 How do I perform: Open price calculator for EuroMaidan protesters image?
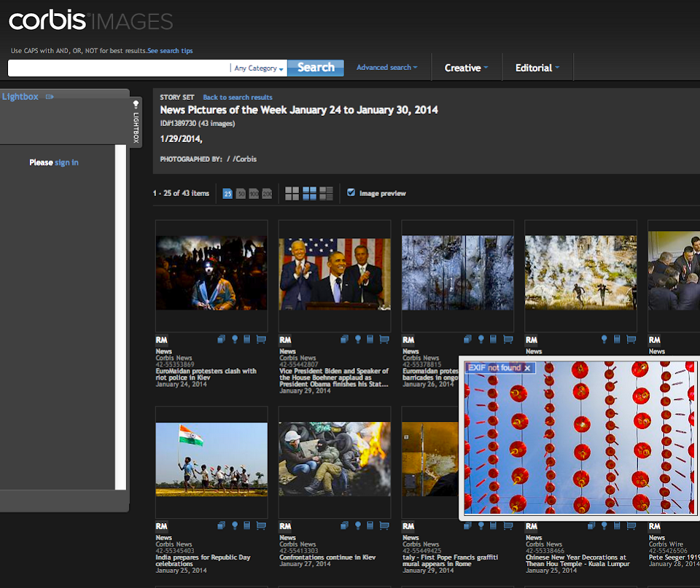(247, 340)
